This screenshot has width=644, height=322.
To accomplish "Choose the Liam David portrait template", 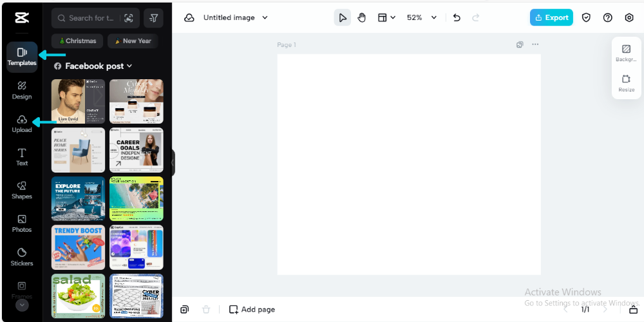I will click(x=78, y=102).
